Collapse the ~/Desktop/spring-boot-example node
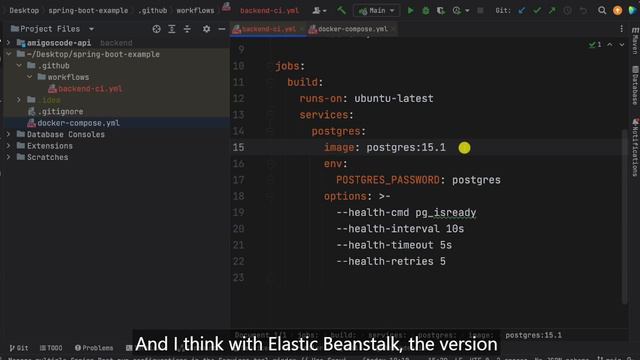Viewport: 640px width, 360px height. pyautogui.click(x=8, y=54)
